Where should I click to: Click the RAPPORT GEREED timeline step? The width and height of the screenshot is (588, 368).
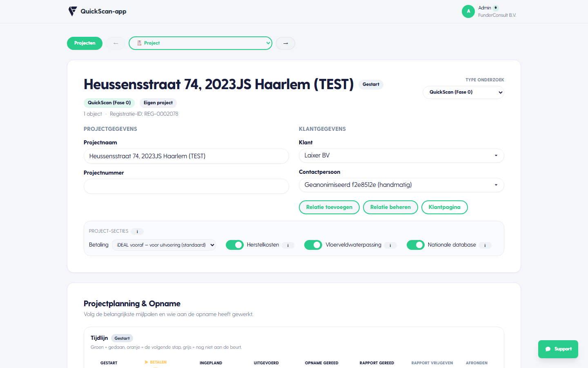click(377, 363)
